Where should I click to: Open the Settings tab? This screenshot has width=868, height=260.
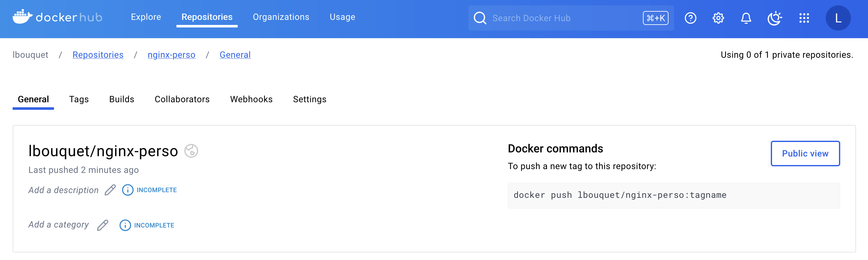(309, 99)
